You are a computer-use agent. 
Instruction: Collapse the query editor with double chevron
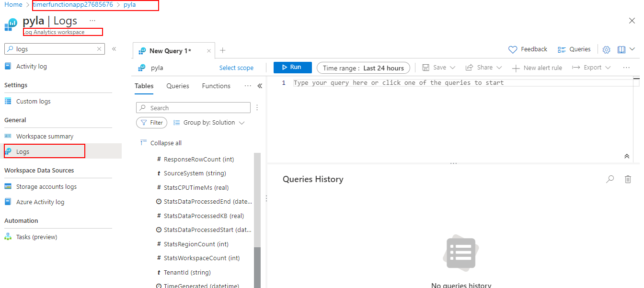coord(627,156)
